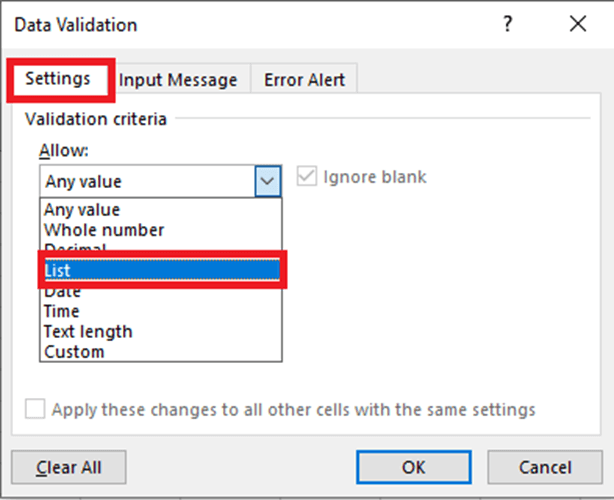Screen dimensions: 614x500
Task: Select Text length option
Action: [88, 332]
